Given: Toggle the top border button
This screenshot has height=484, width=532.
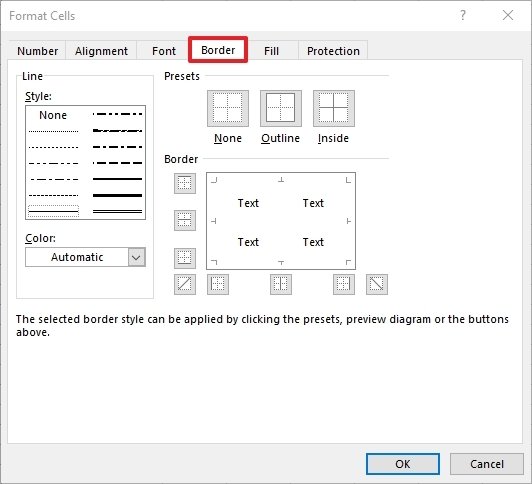Looking at the screenshot, I should point(185,183).
